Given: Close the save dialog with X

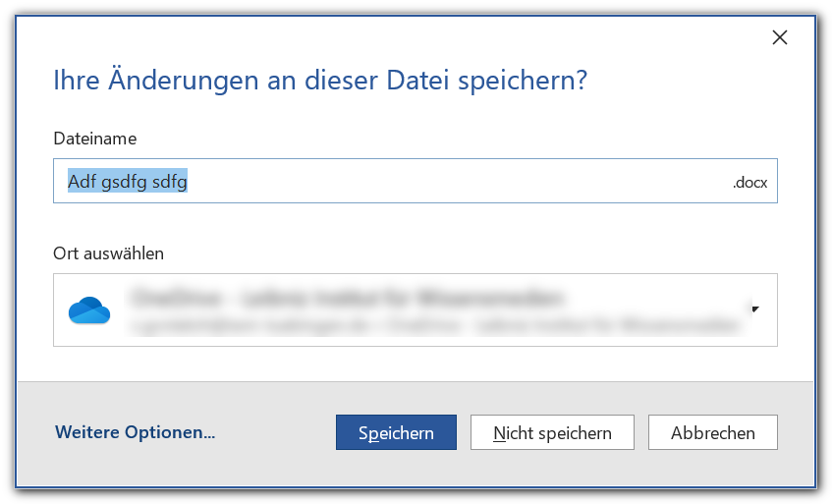Looking at the screenshot, I should click(780, 37).
